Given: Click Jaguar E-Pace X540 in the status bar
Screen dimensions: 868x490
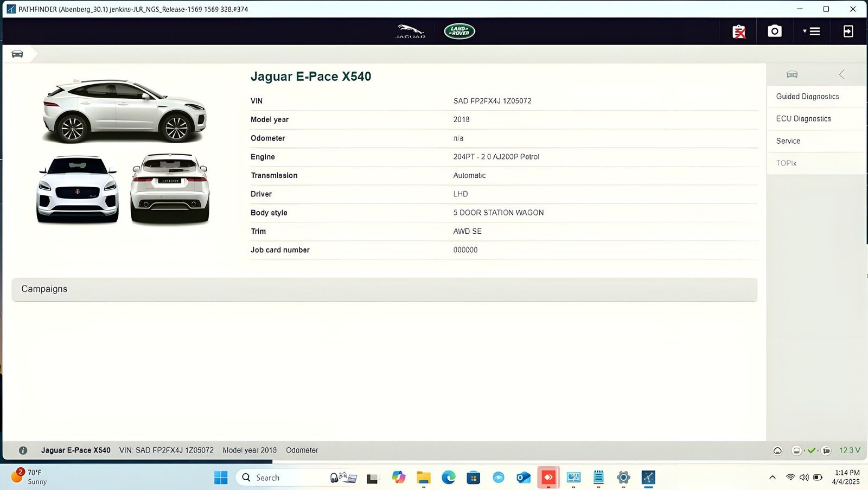Looking at the screenshot, I should [x=76, y=450].
